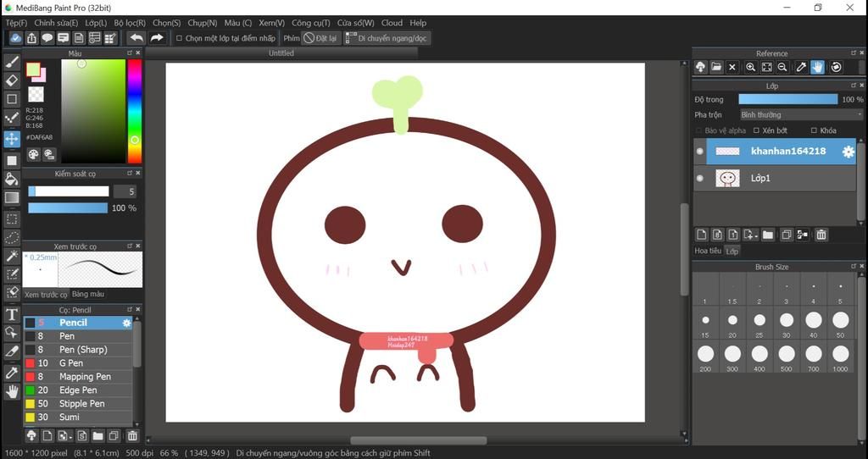Zoom in on the Reference panel
Image resolution: width=868 pixels, height=459 pixels.
751,68
